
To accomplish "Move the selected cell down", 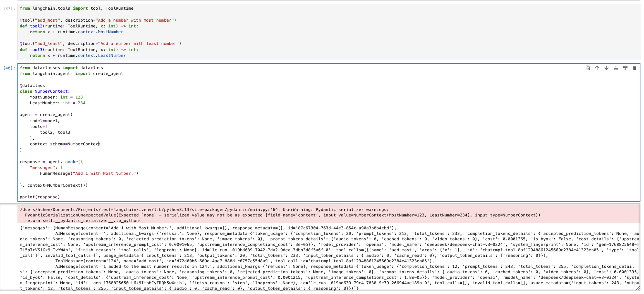I will [607, 68].
